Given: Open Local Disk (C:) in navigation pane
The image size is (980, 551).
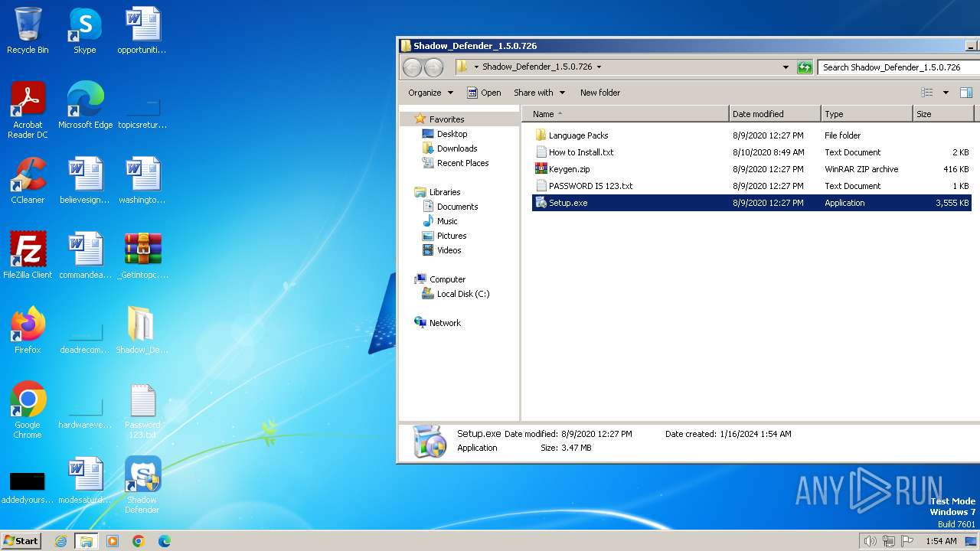Looking at the screenshot, I should point(462,294).
